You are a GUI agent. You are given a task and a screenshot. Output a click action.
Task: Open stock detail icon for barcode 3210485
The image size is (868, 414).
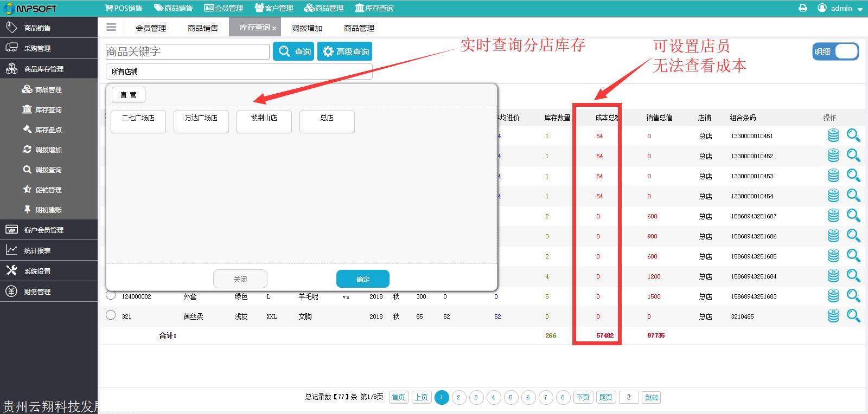833,316
